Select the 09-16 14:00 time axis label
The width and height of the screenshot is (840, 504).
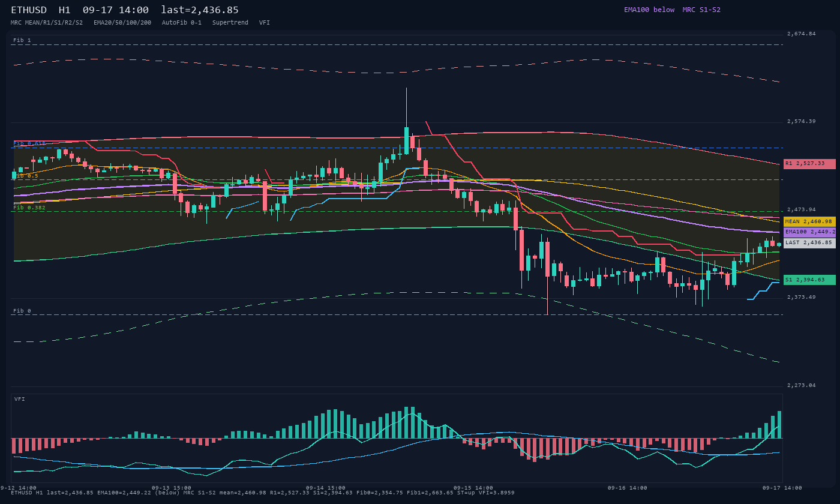coord(628,488)
